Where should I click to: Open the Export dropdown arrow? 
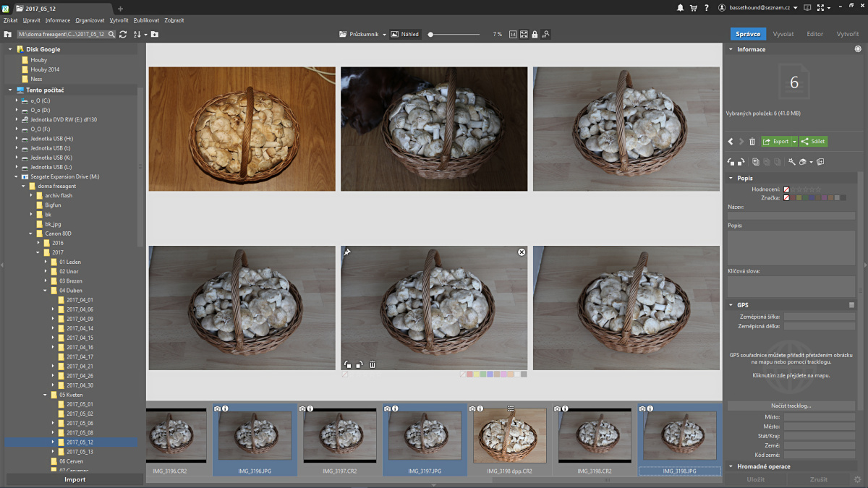click(x=794, y=142)
